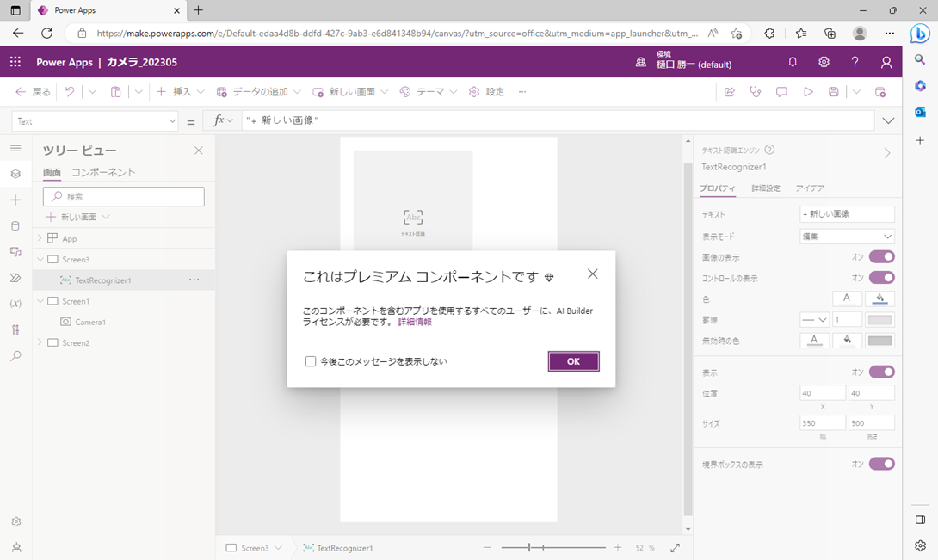Click the share app icon

point(729,91)
